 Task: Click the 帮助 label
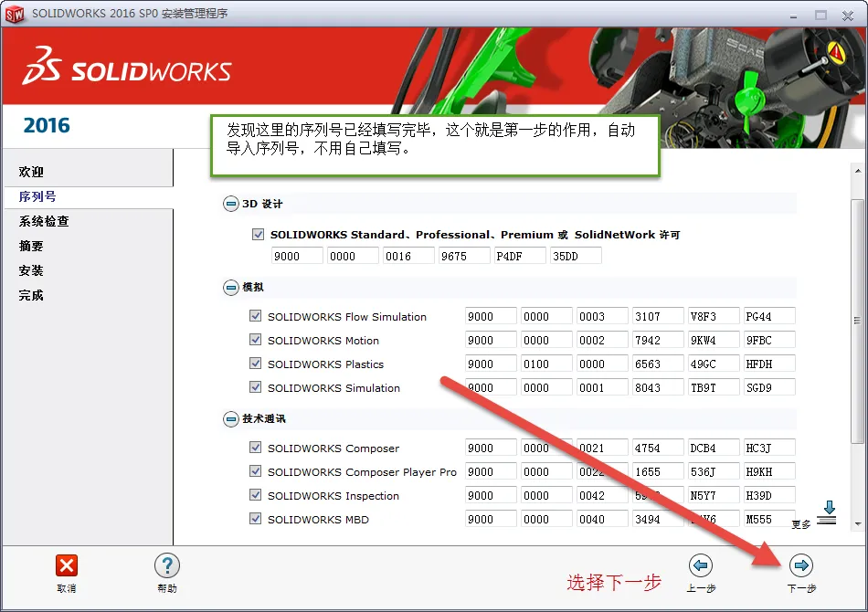pyautogui.click(x=167, y=588)
